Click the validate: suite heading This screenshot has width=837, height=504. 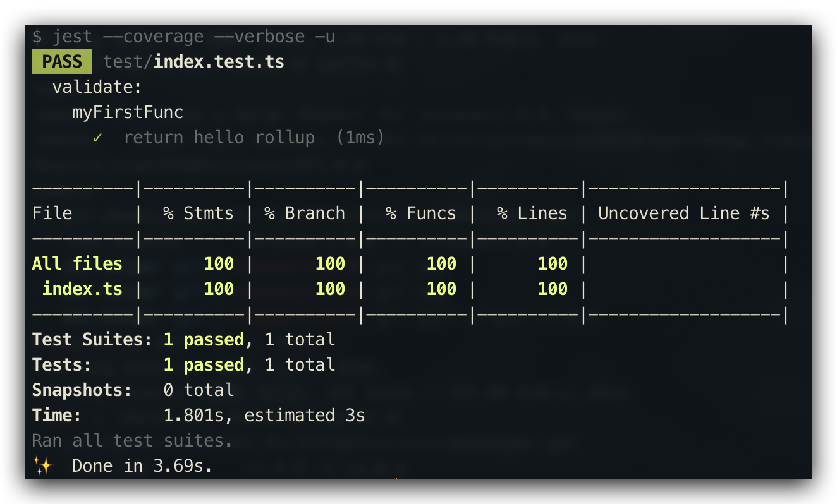97,87
